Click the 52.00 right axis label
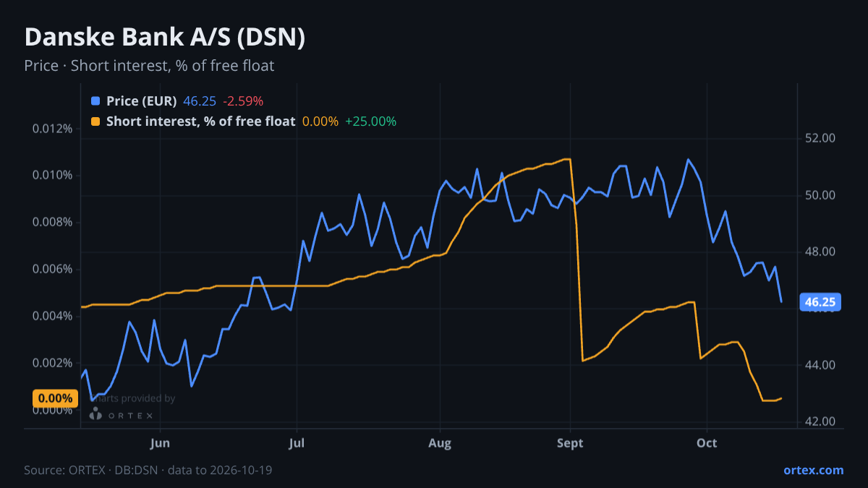This screenshot has height=488, width=868. [x=820, y=139]
